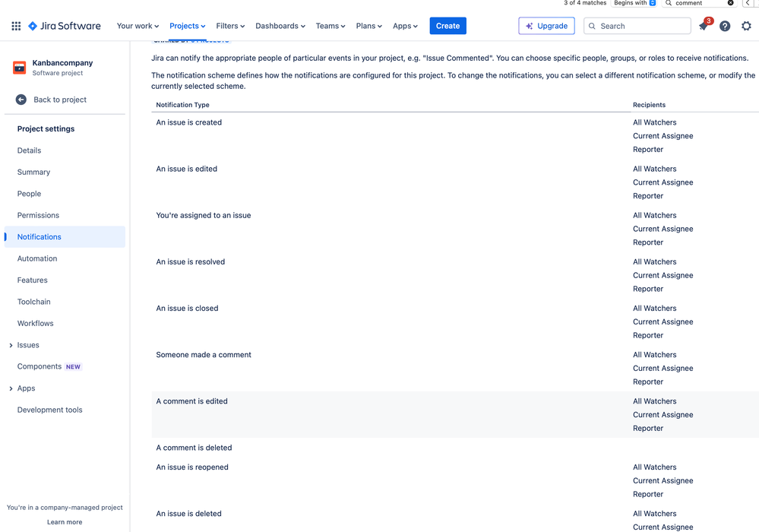Expand the Apps section in the sidebar

[12, 388]
